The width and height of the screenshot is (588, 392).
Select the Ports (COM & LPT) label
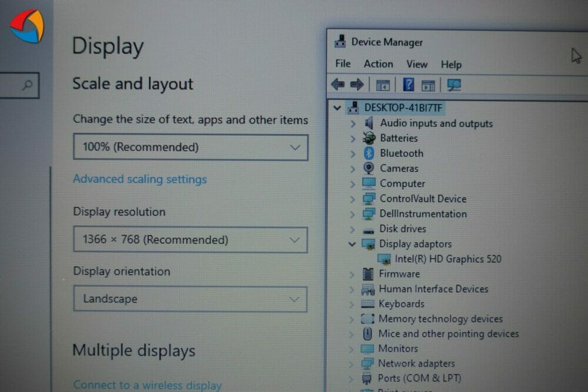coord(419,378)
